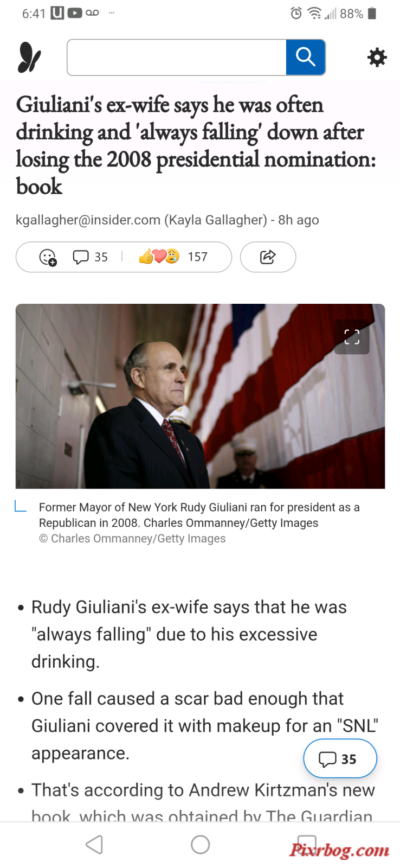Tap the Android home circle button
The height and width of the screenshot is (868, 400).
coord(201,845)
